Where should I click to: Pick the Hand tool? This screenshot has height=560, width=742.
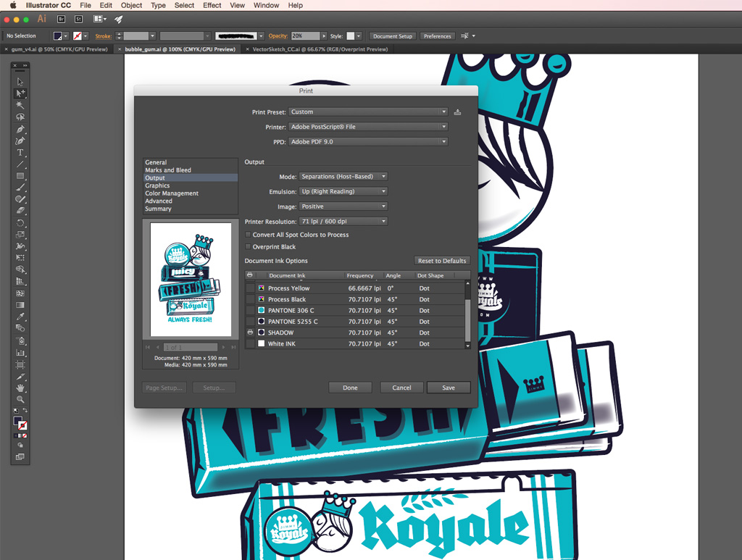pyautogui.click(x=20, y=388)
